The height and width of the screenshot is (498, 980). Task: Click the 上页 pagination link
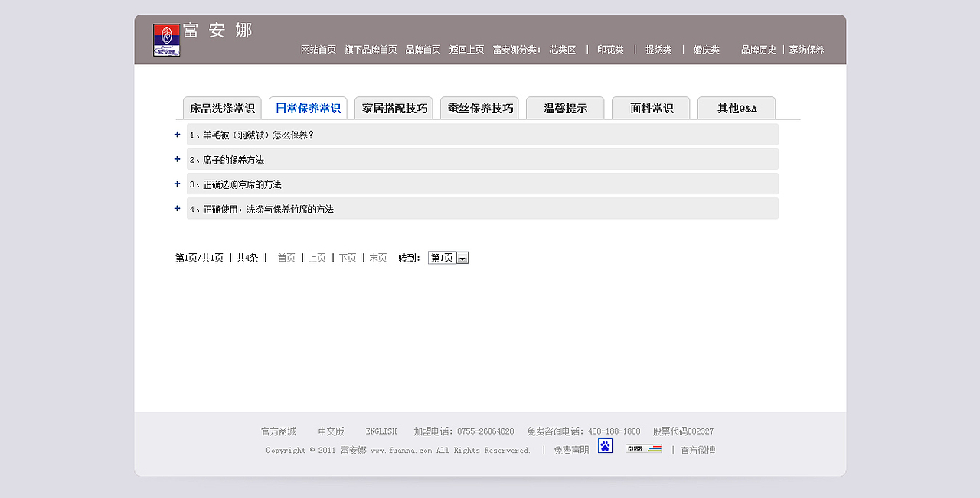(317, 259)
